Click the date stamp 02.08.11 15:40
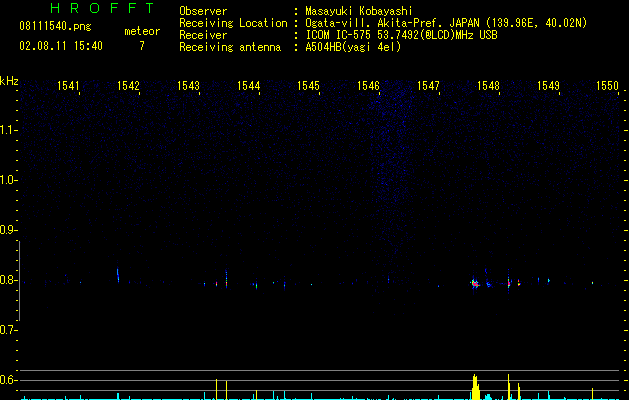This screenshot has width=629, height=400. (61, 46)
